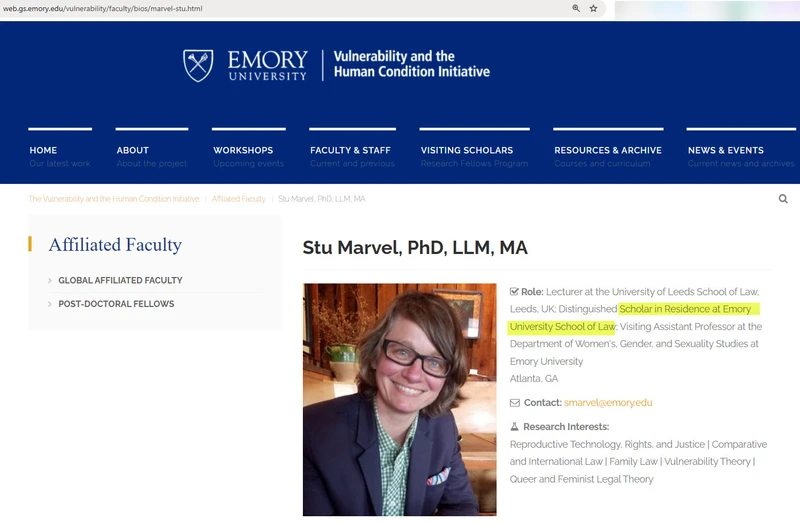This screenshot has width=800, height=523.
Task: Open FACULTY & STAFF menu
Action: click(350, 151)
